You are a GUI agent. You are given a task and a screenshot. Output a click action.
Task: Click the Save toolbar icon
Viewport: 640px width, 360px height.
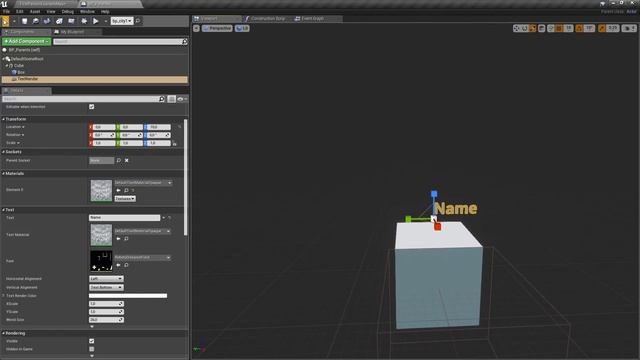pyautogui.click(x=24, y=21)
